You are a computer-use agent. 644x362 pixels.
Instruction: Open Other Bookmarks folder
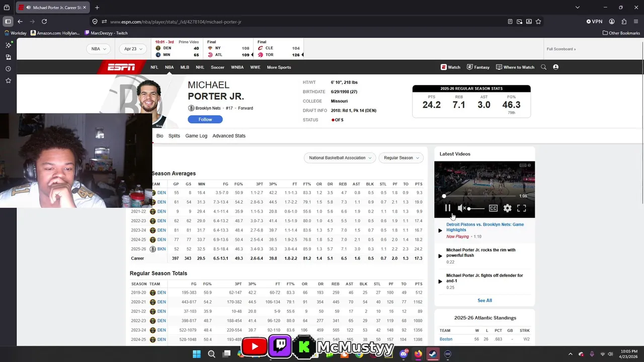(x=621, y=33)
